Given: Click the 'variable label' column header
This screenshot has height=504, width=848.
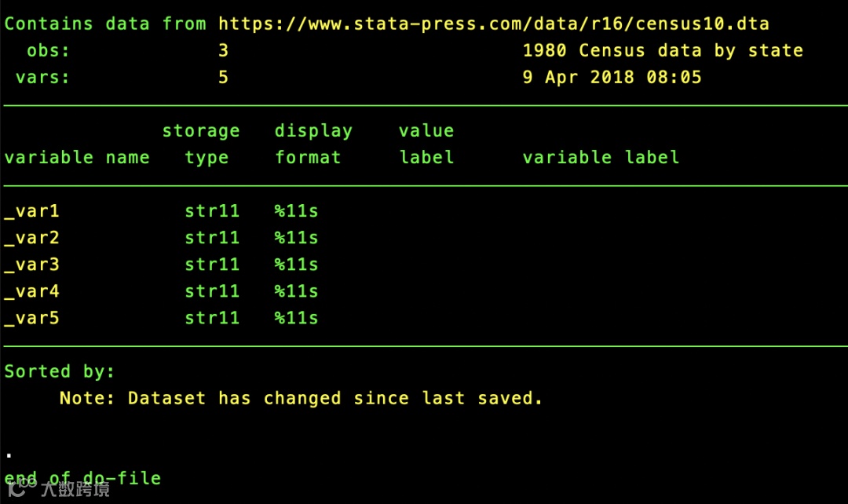Looking at the screenshot, I should click(x=601, y=158).
